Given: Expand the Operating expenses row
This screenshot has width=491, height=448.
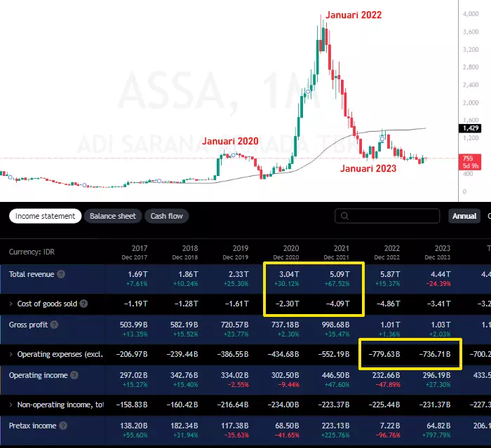Looking at the screenshot, I should (x=11, y=354).
